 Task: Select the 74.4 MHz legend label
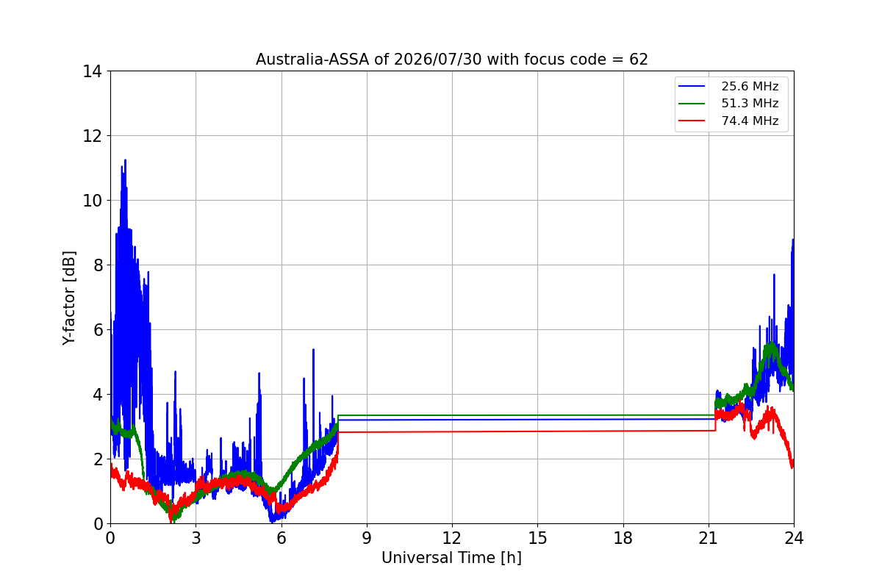(750, 121)
